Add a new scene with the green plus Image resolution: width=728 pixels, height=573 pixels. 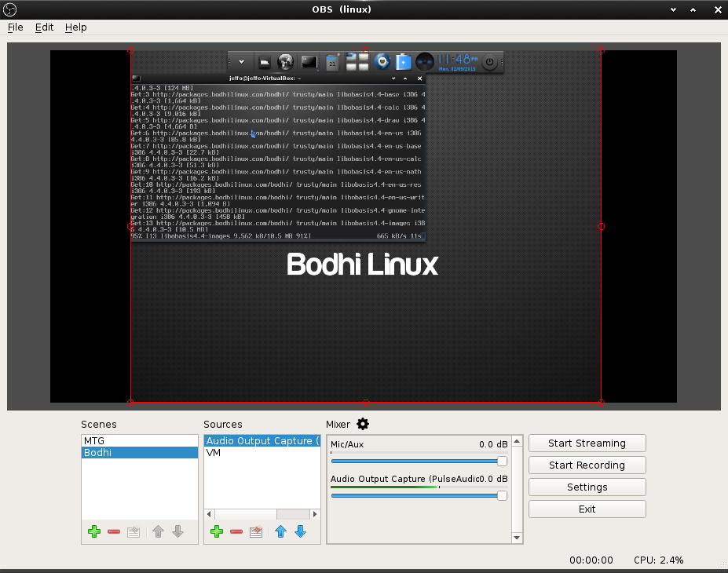pos(94,531)
